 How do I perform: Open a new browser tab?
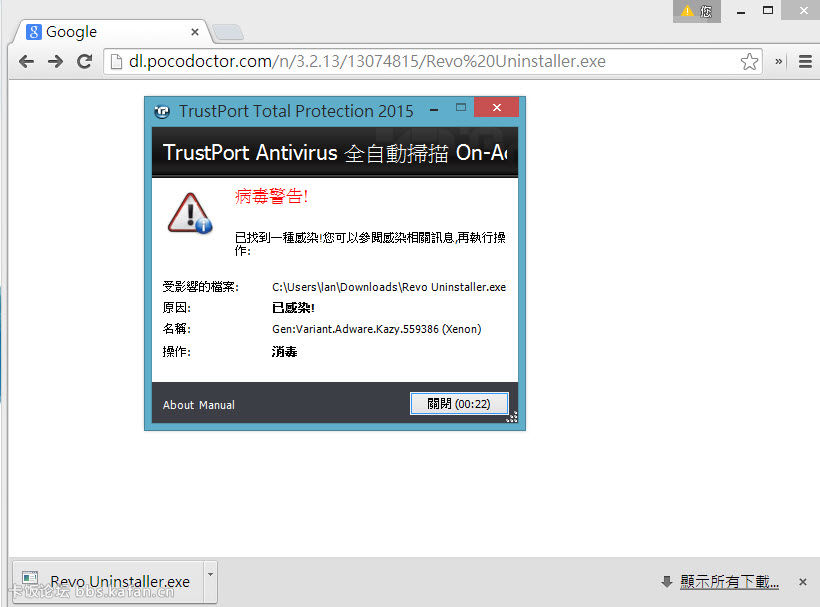[x=227, y=33]
